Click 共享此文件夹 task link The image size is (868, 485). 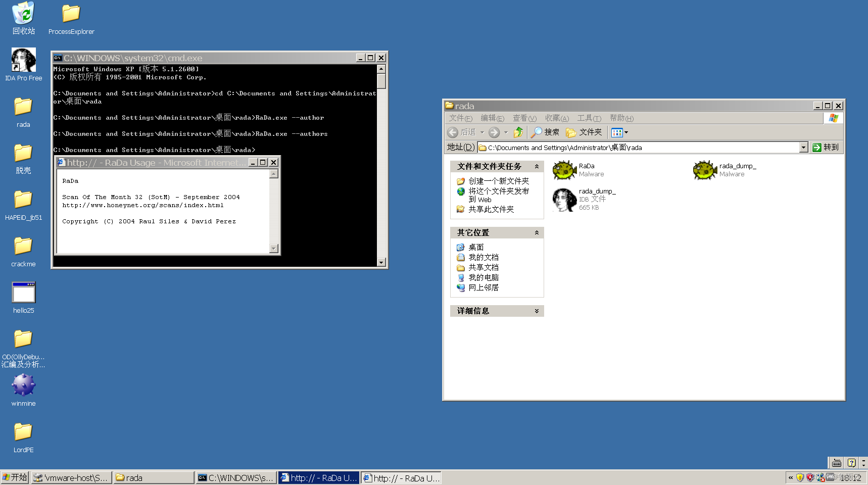click(491, 209)
